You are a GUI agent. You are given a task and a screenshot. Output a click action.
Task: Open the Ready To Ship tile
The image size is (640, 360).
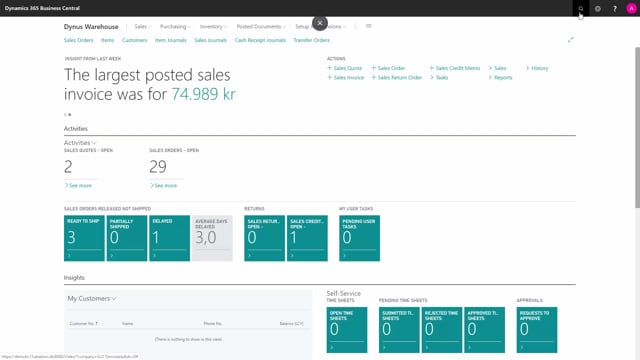point(84,238)
